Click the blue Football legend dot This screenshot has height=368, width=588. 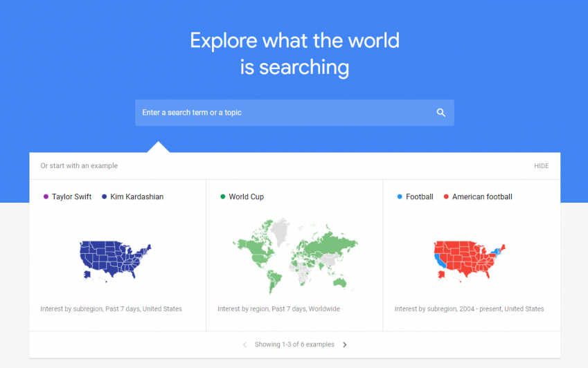[400, 196]
